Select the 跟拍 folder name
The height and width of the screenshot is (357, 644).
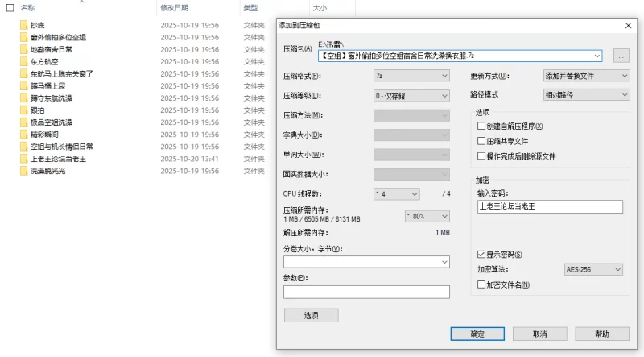[x=37, y=110]
